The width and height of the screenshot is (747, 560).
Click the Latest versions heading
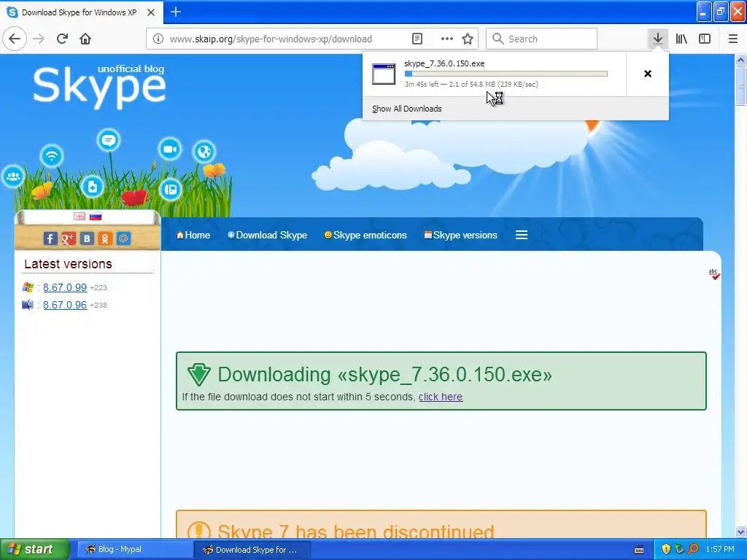click(x=68, y=264)
